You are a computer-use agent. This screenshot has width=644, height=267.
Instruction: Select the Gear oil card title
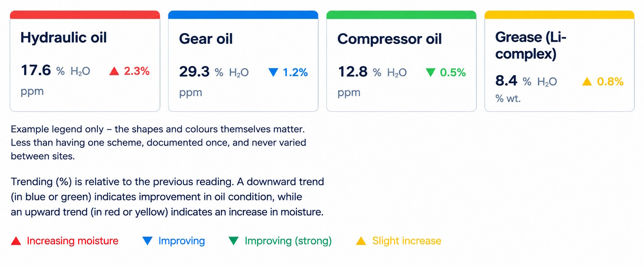click(x=206, y=39)
